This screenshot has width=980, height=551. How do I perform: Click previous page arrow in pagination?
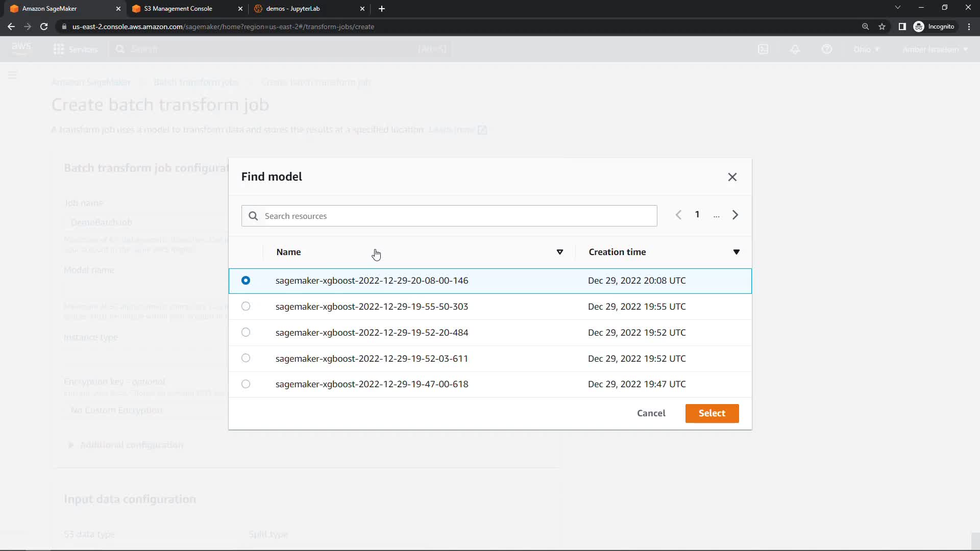[x=678, y=215]
